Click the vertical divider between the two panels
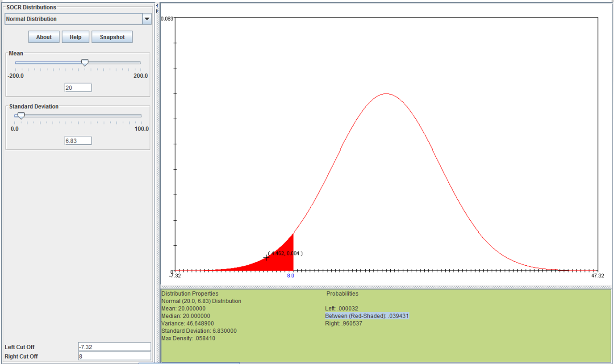 pos(157,179)
